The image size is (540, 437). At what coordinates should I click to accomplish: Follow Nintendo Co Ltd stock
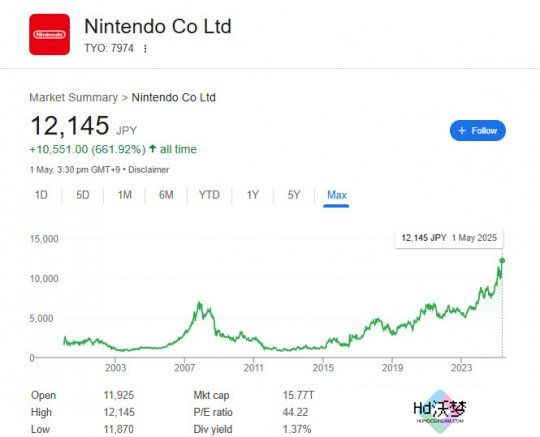coord(478,131)
